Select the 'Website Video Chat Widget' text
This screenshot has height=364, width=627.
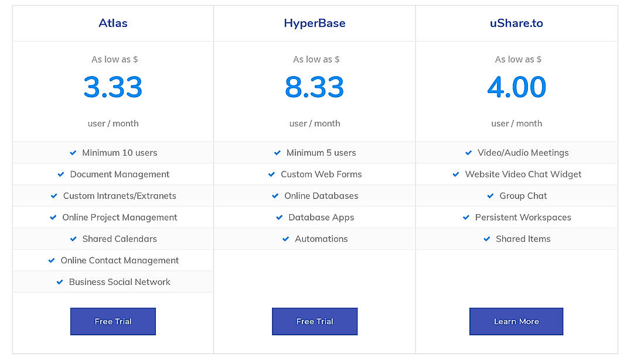point(523,174)
